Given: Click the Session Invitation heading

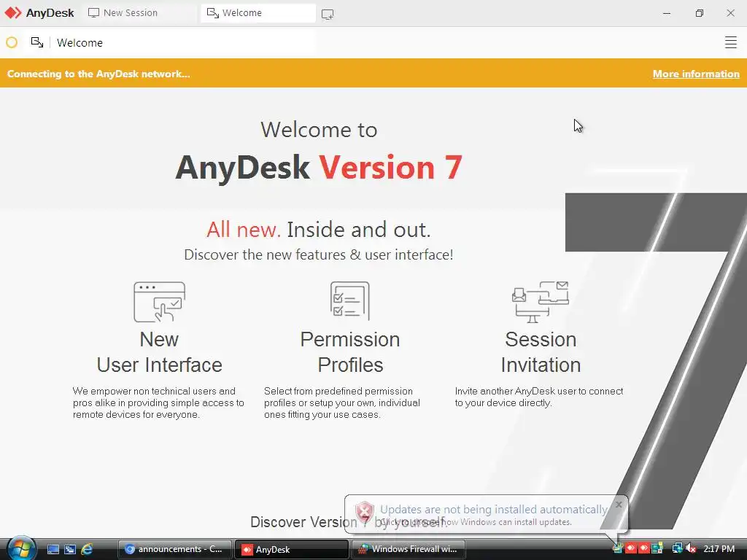Looking at the screenshot, I should pos(541,352).
